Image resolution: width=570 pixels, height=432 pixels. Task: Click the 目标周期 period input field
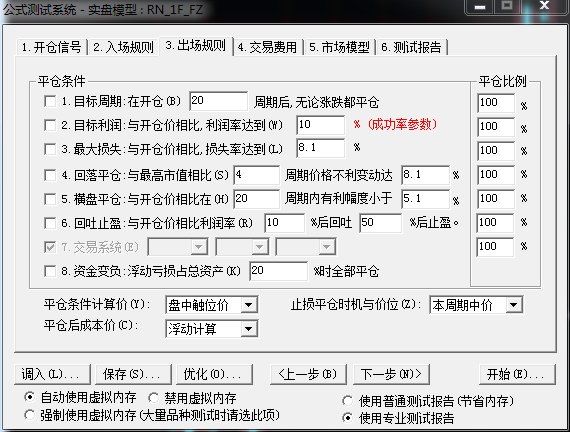(218, 101)
